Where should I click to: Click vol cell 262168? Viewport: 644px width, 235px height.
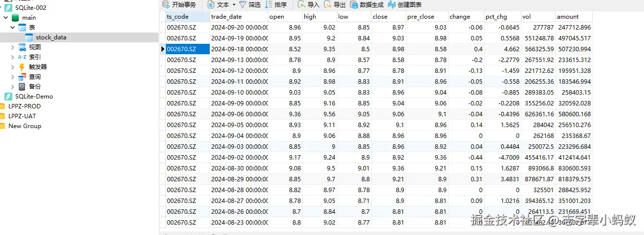tap(538, 136)
